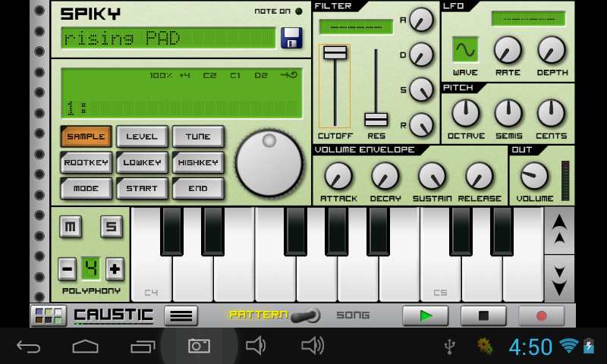This screenshot has width=607, height=364.
Task: Open the LFO target display selector
Action: [528, 18]
